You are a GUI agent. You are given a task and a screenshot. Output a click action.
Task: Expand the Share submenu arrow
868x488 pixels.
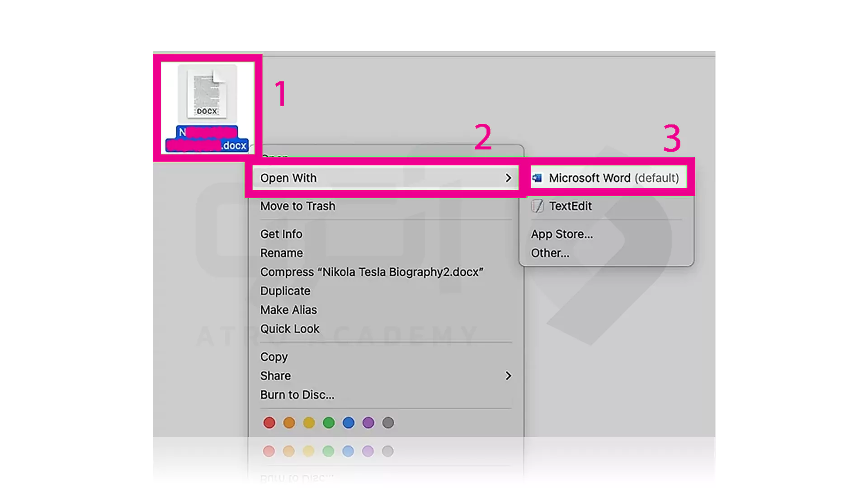pos(508,376)
